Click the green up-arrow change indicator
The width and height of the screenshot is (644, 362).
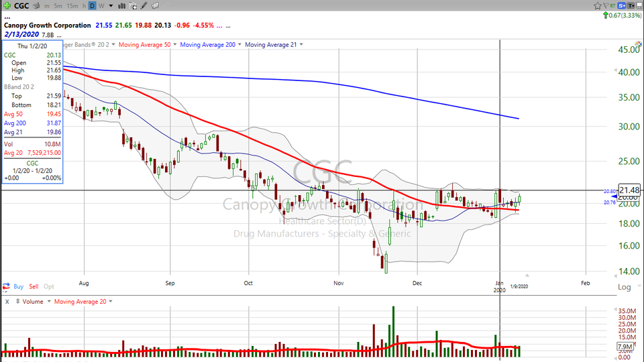pyautogui.click(x=605, y=15)
